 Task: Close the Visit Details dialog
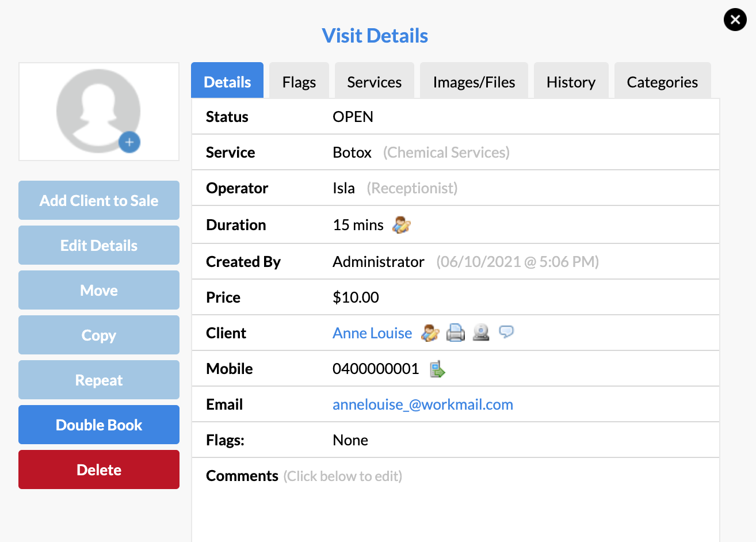735,20
